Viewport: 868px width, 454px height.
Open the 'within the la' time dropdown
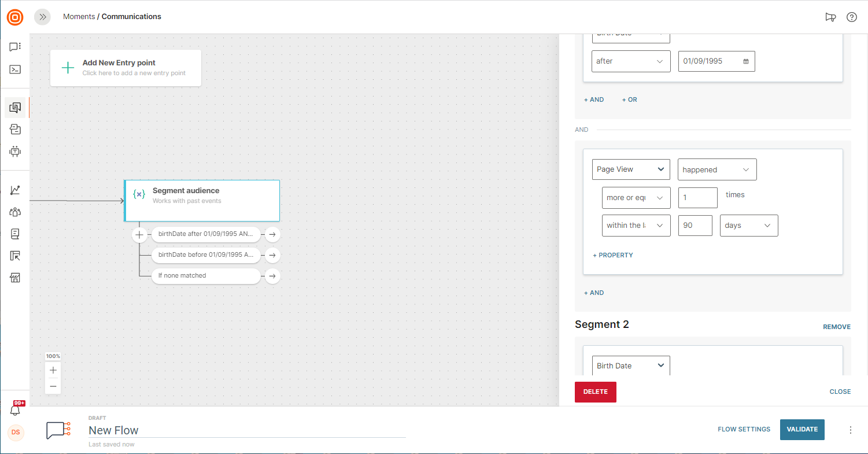[x=636, y=226]
